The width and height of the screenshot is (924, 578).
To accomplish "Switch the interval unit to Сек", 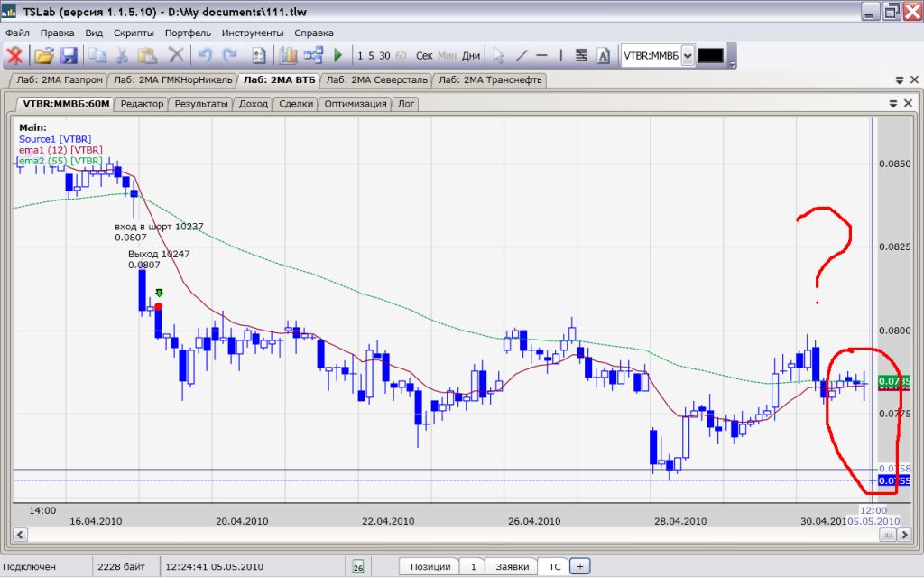I will (424, 56).
